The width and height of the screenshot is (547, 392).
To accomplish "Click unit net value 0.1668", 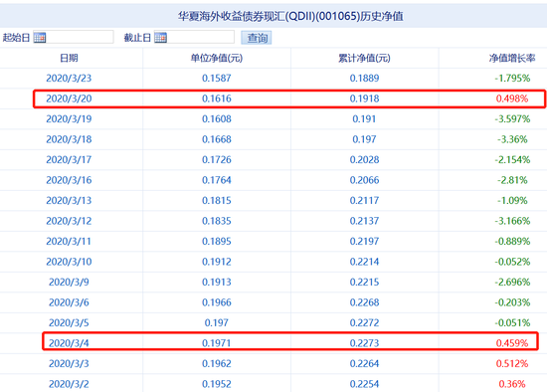I will click(217, 139).
